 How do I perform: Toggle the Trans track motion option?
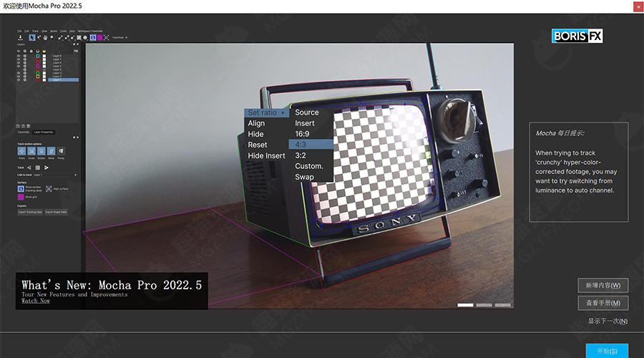pyautogui.click(x=21, y=151)
